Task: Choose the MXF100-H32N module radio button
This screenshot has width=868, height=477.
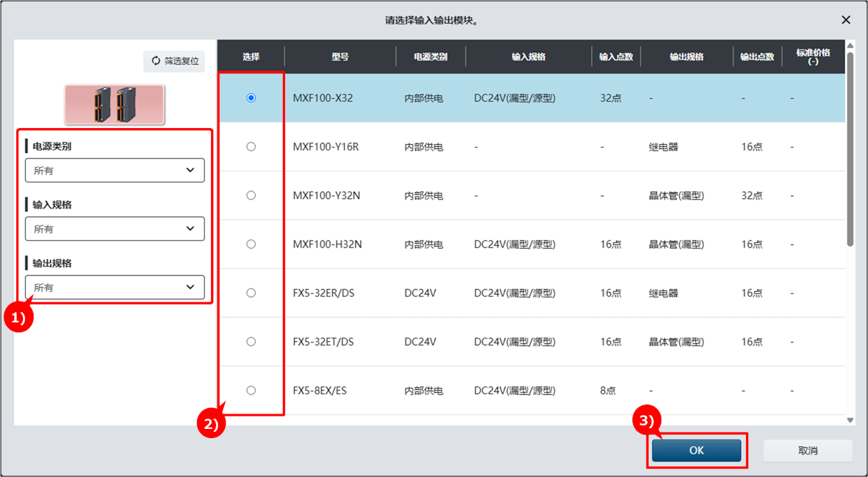Action: point(251,244)
